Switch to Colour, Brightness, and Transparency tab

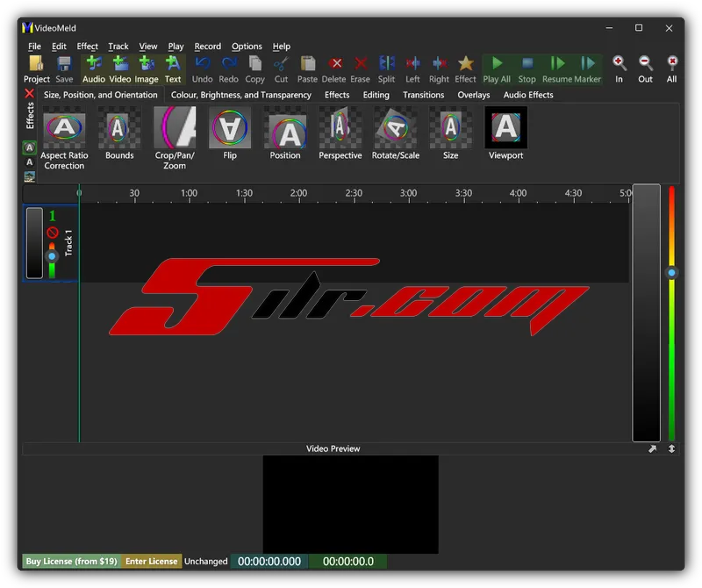click(241, 95)
